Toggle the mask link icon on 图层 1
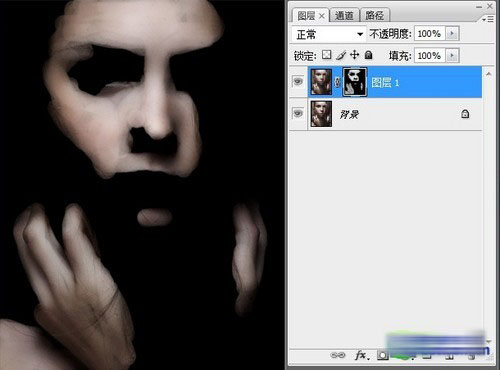 [337, 82]
